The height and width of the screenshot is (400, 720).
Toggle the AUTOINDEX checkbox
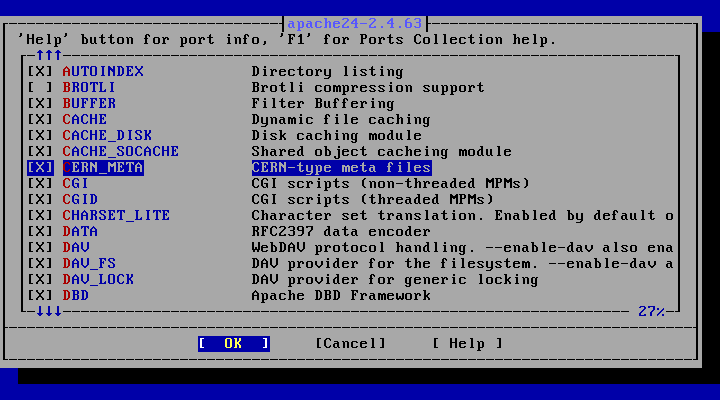pyautogui.click(x=40, y=72)
